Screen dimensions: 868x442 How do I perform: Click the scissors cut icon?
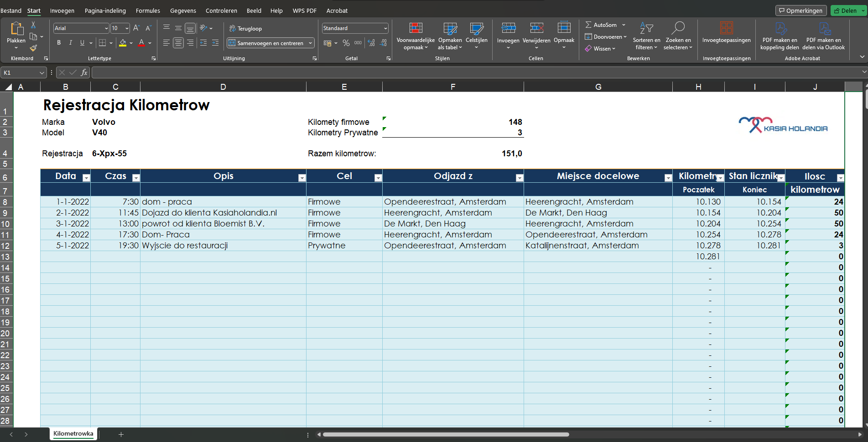click(x=33, y=25)
